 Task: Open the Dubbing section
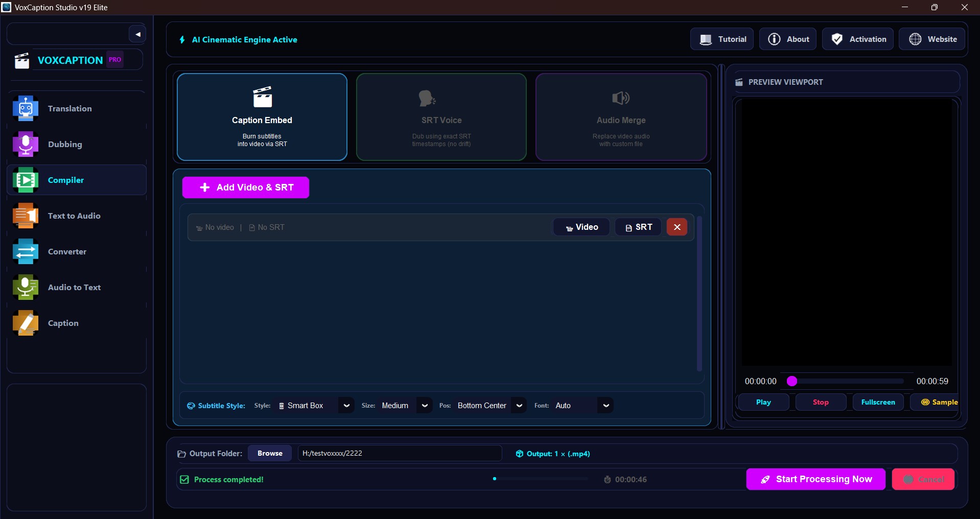(77, 144)
